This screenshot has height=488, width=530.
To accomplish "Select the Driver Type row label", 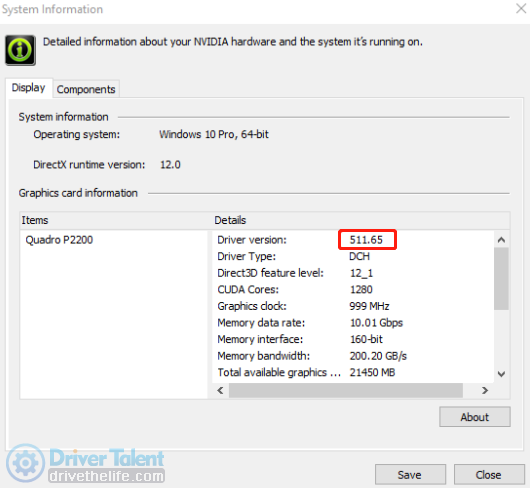I will [x=247, y=257].
